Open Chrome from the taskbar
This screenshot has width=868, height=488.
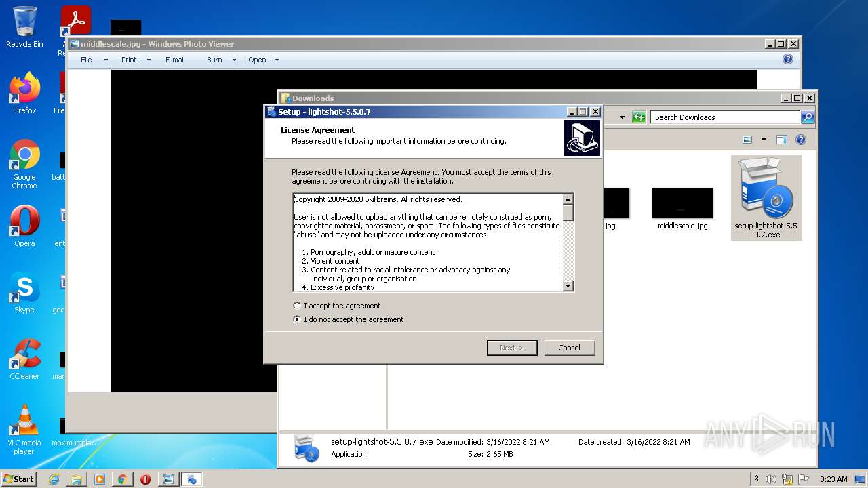[122, 479]
